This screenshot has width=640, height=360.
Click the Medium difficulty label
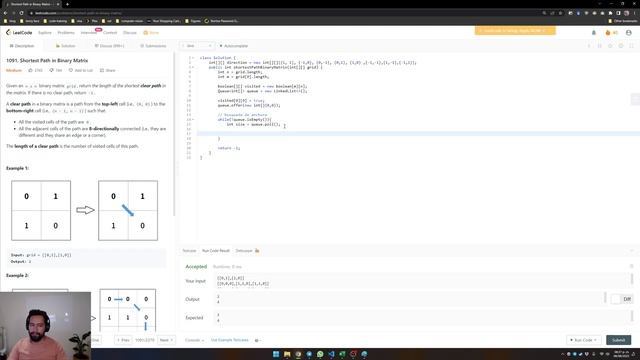click(x=13, y=70)
